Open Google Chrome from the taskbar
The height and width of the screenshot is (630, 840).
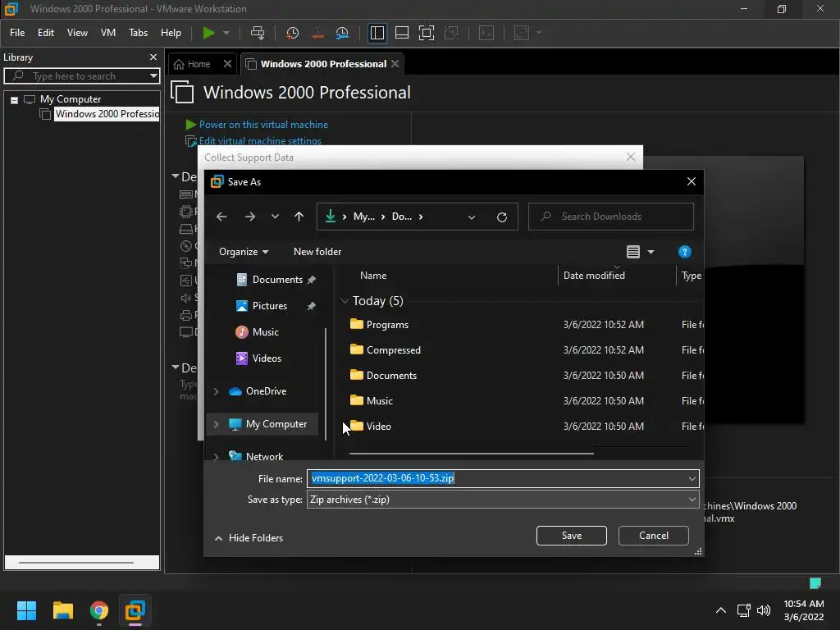[x=99, y=610]
